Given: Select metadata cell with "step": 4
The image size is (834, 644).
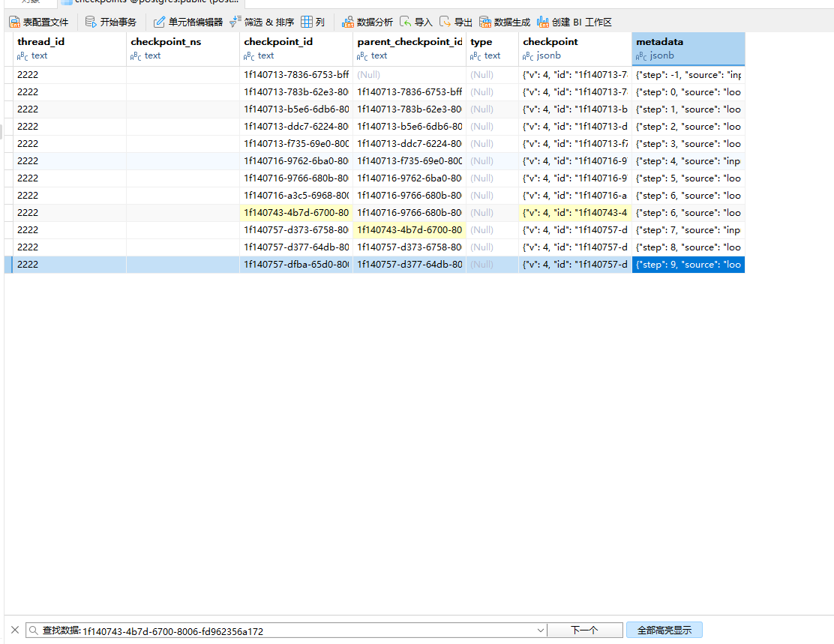Looking at the screenshot, I should click(688, 161).
